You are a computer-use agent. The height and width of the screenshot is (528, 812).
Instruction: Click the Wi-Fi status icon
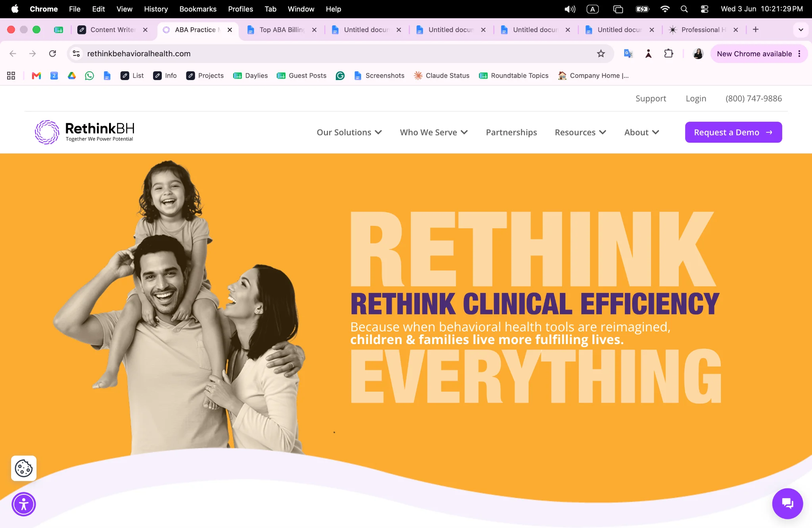pyautogui.click(x=665, y=9)
